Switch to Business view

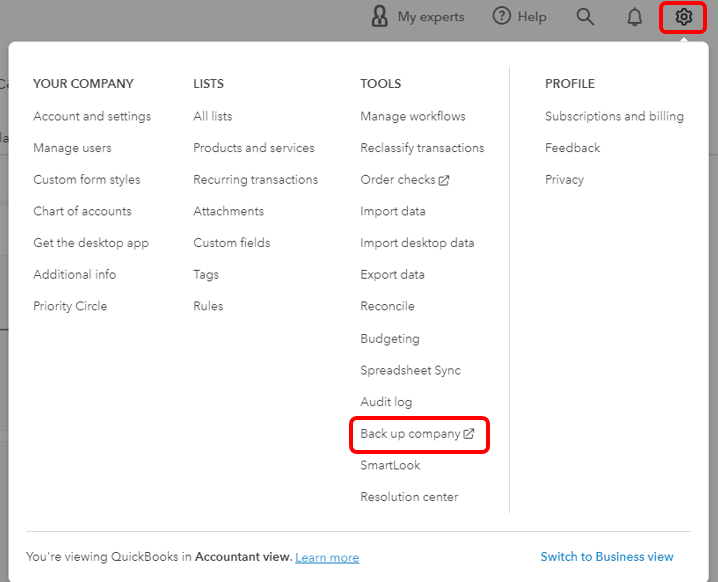(607, 557)
